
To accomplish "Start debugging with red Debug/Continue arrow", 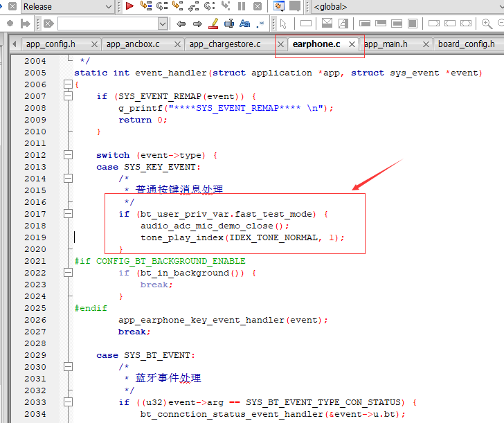I will 129,6.
